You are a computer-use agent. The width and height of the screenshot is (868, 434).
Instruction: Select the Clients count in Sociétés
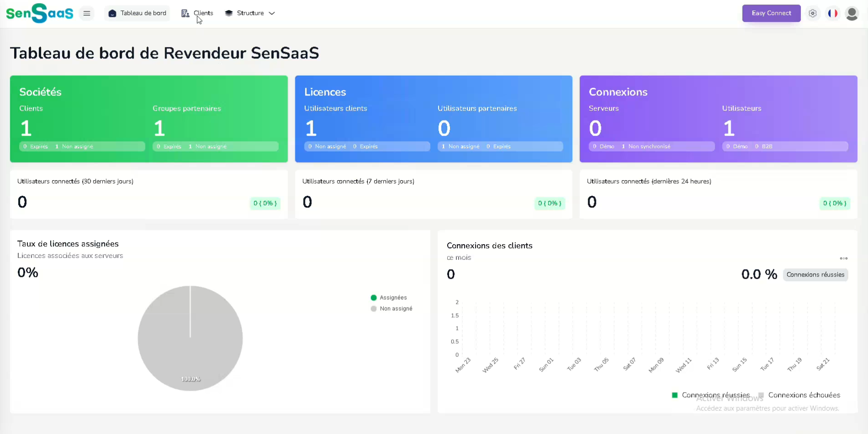tap(26, 128)
